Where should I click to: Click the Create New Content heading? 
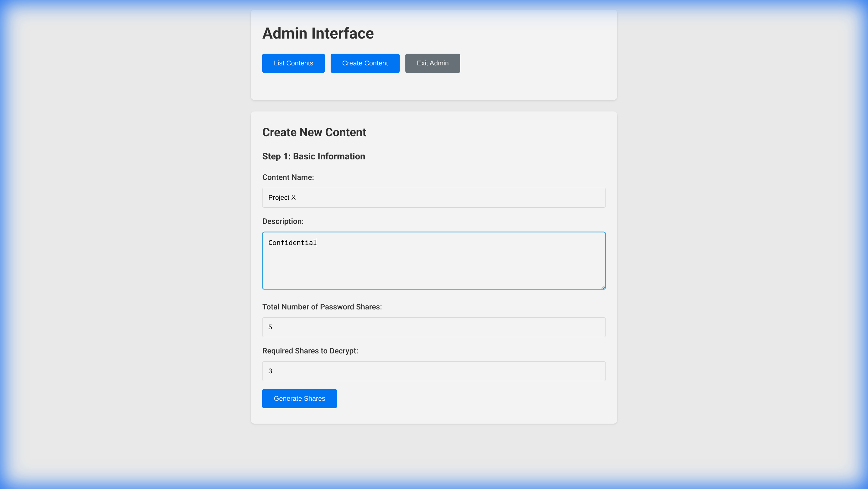(314, 132)
